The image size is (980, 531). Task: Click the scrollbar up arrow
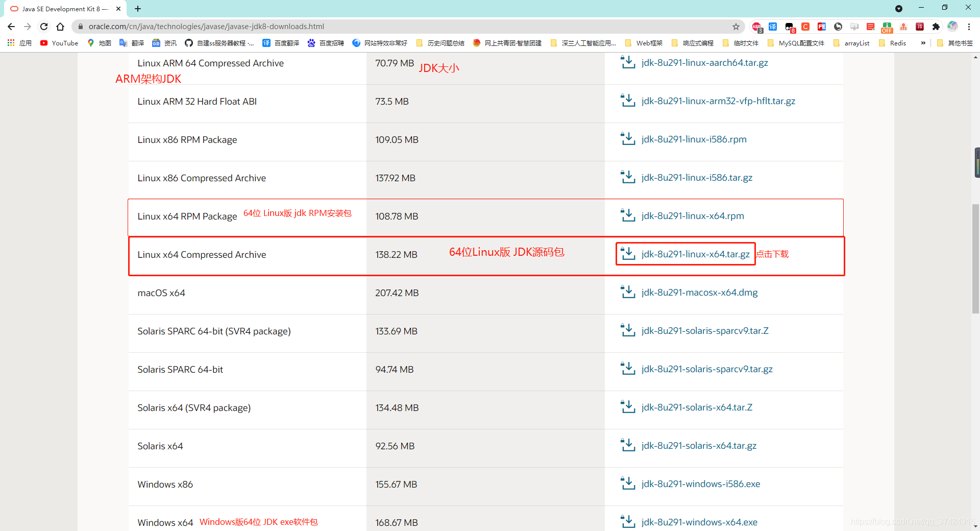(976, 57)
